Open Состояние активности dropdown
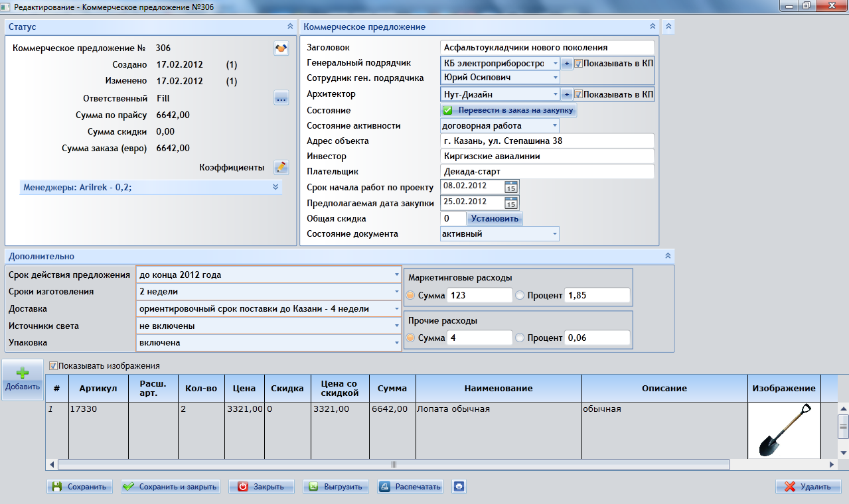849x504 pixels. pos(554,125)
